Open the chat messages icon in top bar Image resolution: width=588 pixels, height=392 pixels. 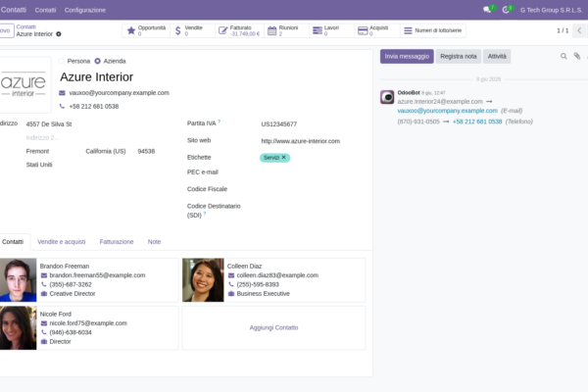tap(487, 10)
